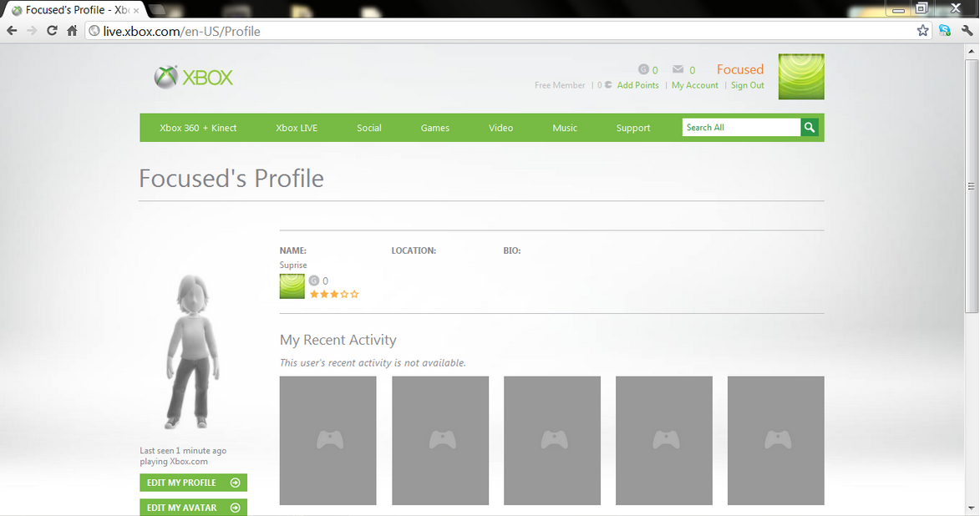This screenshot has height=516, width=980.
Task: Select fourth recent activity game placeholder
Action: point(663,440)
